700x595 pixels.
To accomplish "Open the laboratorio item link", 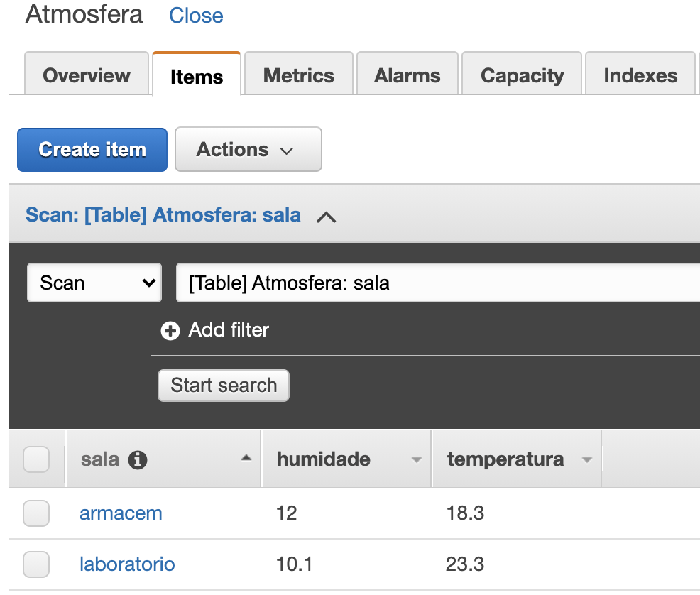I will click(127, 564).
